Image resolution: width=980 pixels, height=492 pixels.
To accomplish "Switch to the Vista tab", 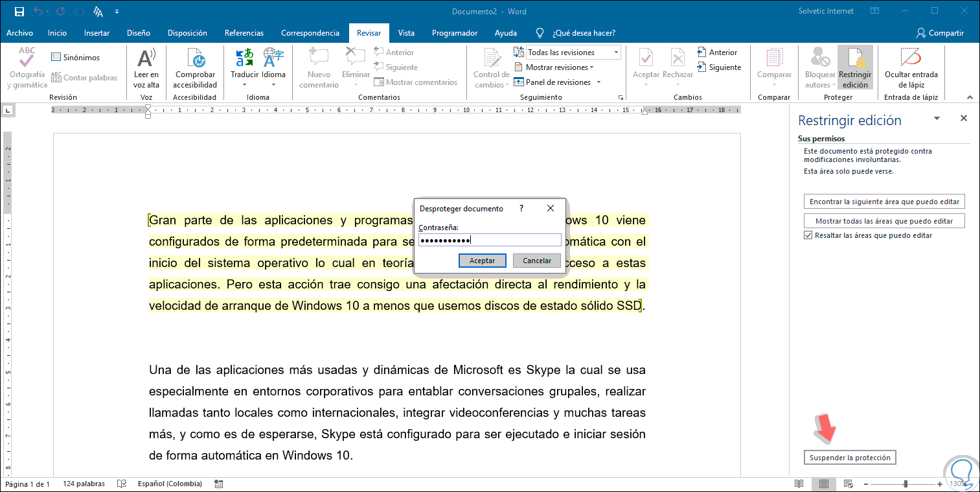I will 406,33.
